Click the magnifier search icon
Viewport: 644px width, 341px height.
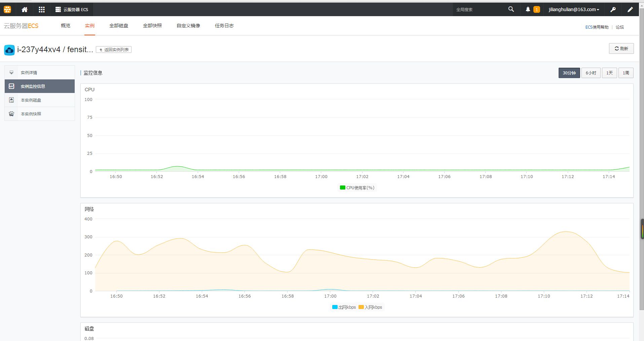click(x=511, y=9)
